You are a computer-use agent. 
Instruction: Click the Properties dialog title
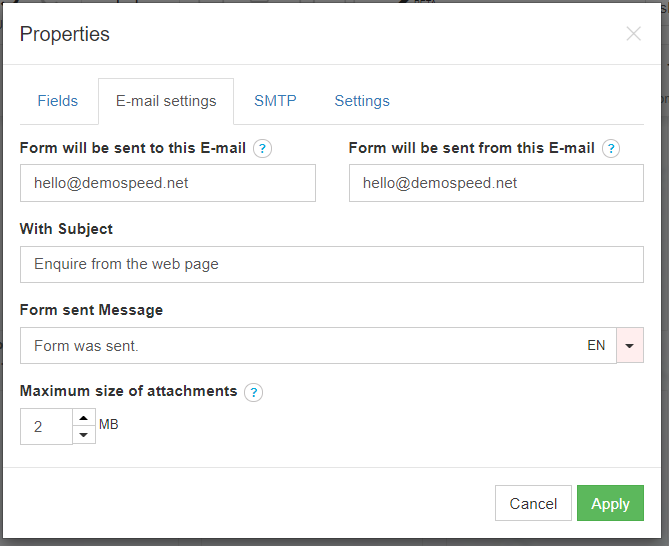(x=65, y=34)
